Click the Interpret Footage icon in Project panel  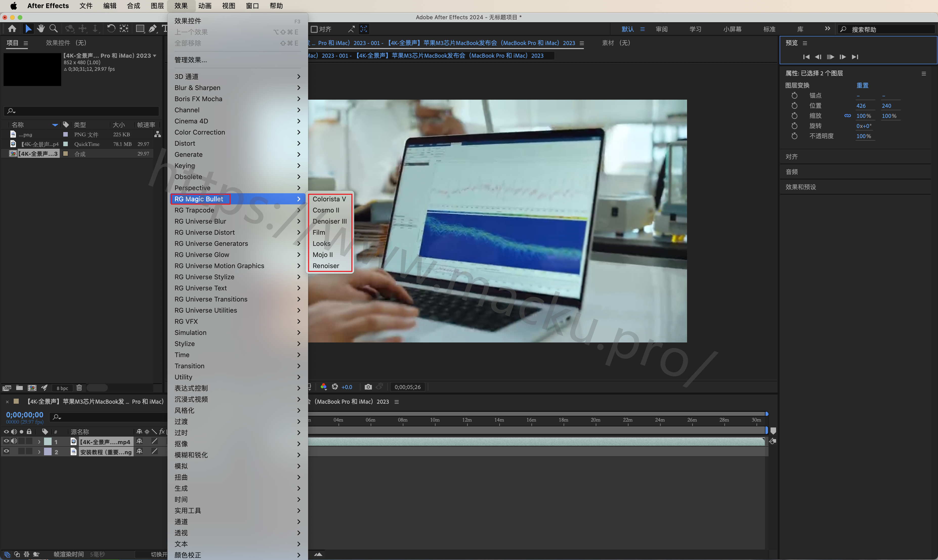(7, 388)
